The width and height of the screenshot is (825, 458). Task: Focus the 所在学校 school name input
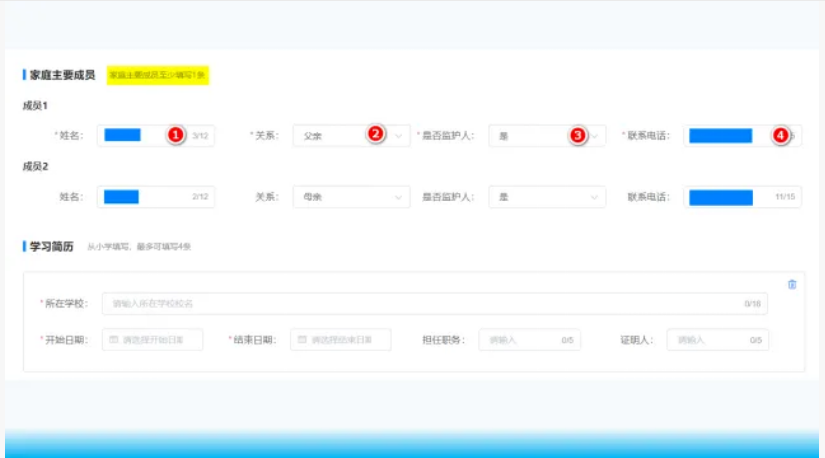click(420, 303)
